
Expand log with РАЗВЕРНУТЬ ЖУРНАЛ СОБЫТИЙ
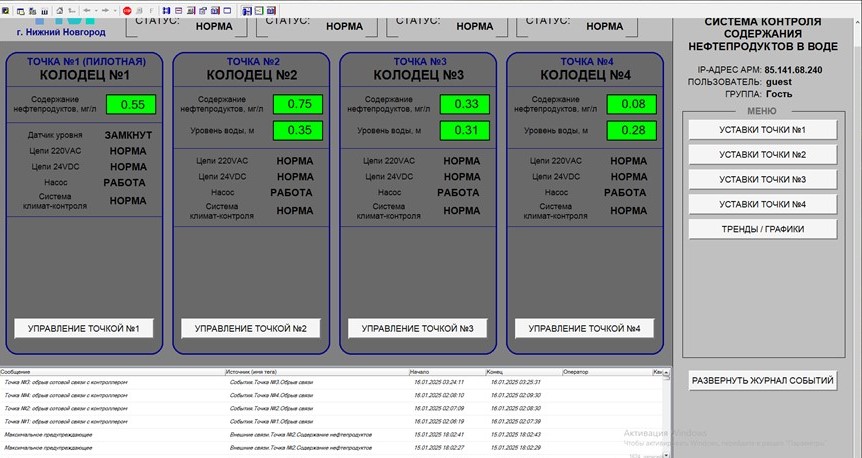click(762, 381)
